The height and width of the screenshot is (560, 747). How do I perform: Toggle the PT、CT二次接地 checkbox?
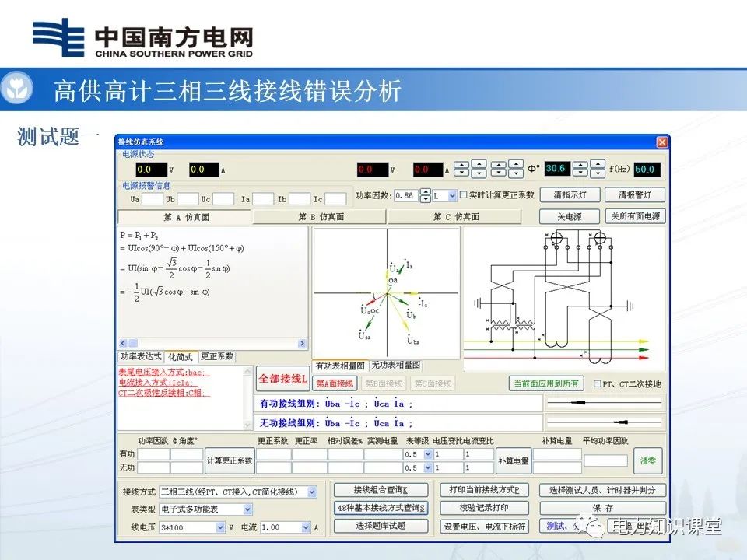pos(598,383)
